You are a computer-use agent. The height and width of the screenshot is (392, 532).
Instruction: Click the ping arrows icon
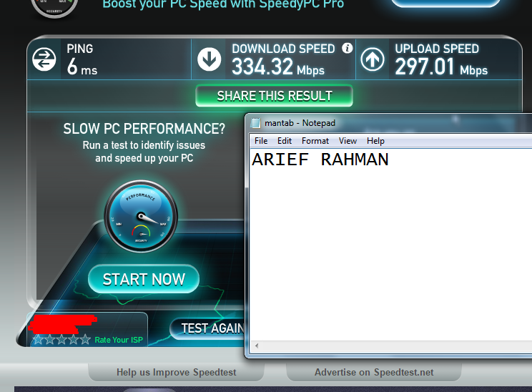(x=44, y=59)
